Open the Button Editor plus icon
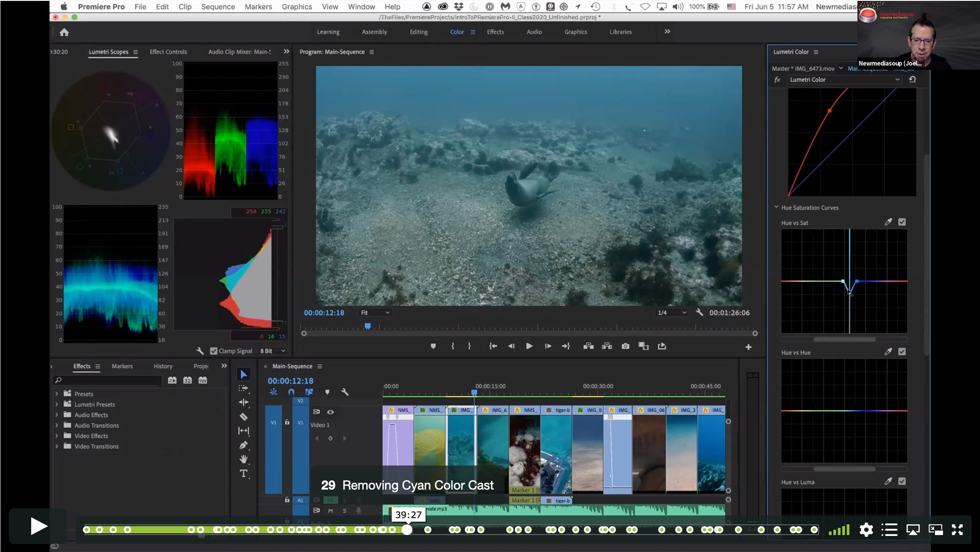This screenshot has height=552, width=980. pos(748,347)
